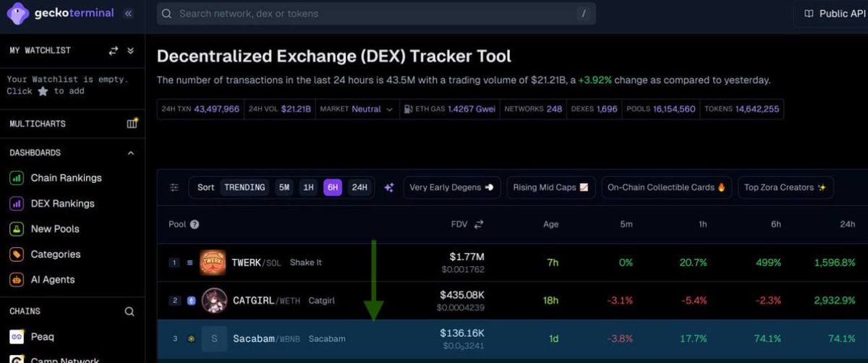Image resolution: width=868 pixels, height=363 pixels.
Task: Open the Multicharts section
Action: click(x=38, y=124)
